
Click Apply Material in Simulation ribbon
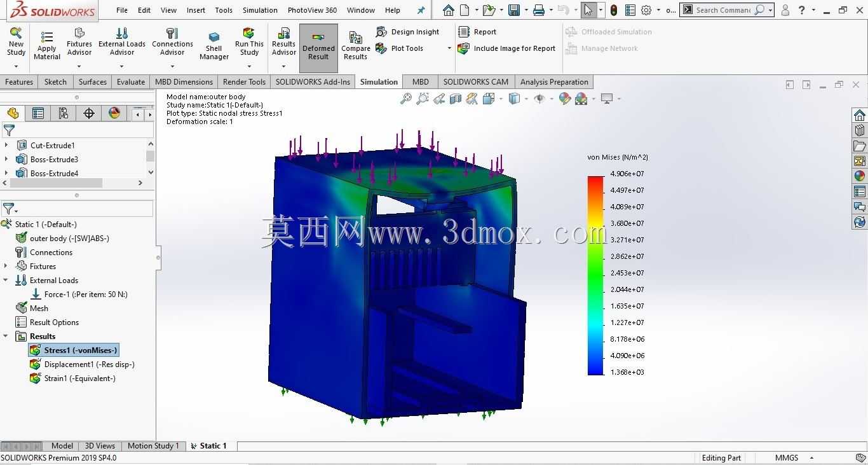point(47,45)
